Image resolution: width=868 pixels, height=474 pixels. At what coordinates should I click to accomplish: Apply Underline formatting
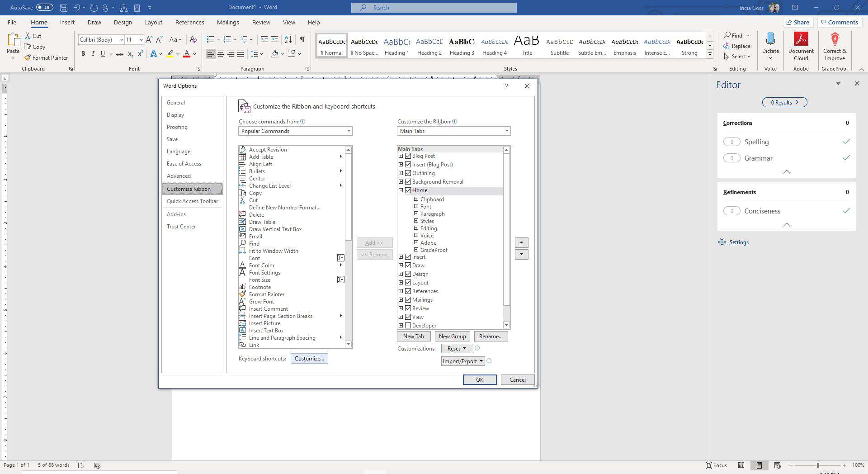[103, 54]
